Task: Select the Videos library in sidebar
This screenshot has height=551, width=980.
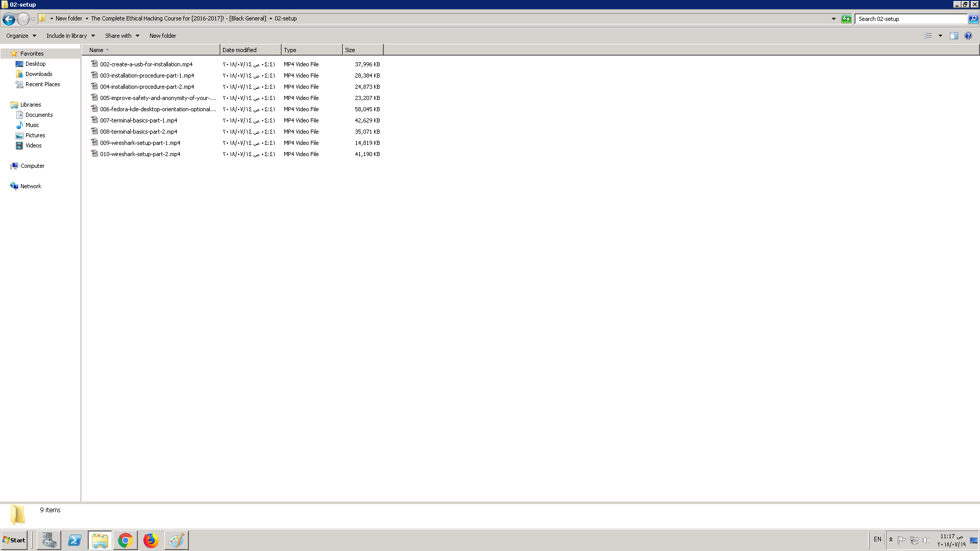Action: (34, 145)
